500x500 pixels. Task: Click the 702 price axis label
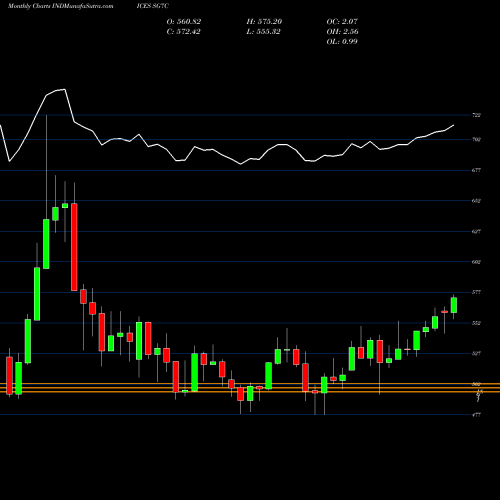click(x=476, y=140)
